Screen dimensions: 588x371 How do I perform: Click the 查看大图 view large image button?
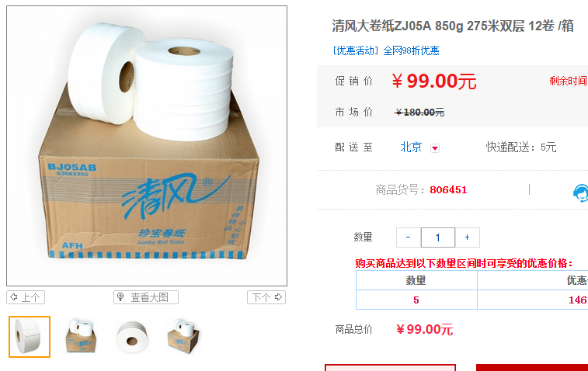(x=146, y=297)
